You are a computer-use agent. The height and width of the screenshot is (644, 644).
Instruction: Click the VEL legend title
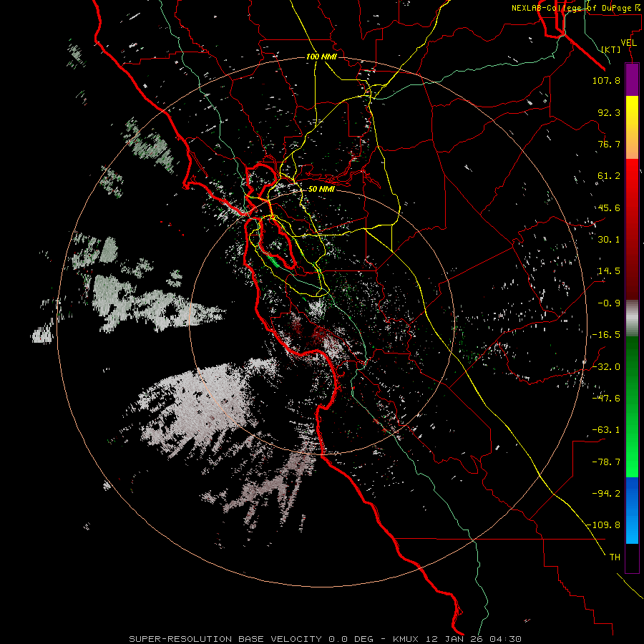coord(628,43)
